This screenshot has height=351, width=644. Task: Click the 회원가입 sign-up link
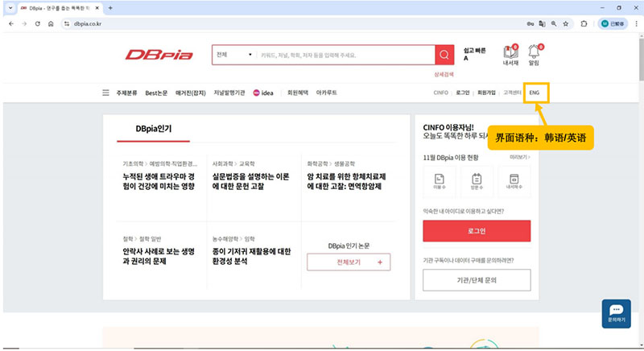coord(486,93)
